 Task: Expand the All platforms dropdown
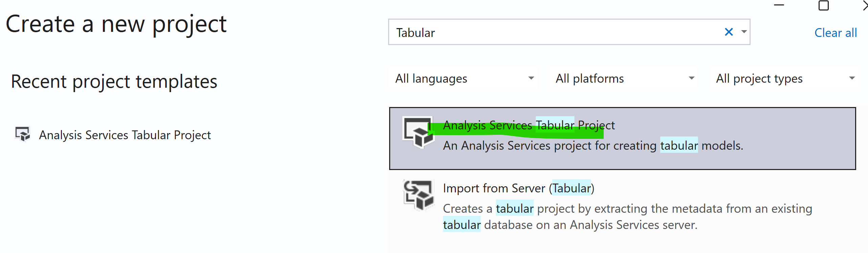coord(691,78)
